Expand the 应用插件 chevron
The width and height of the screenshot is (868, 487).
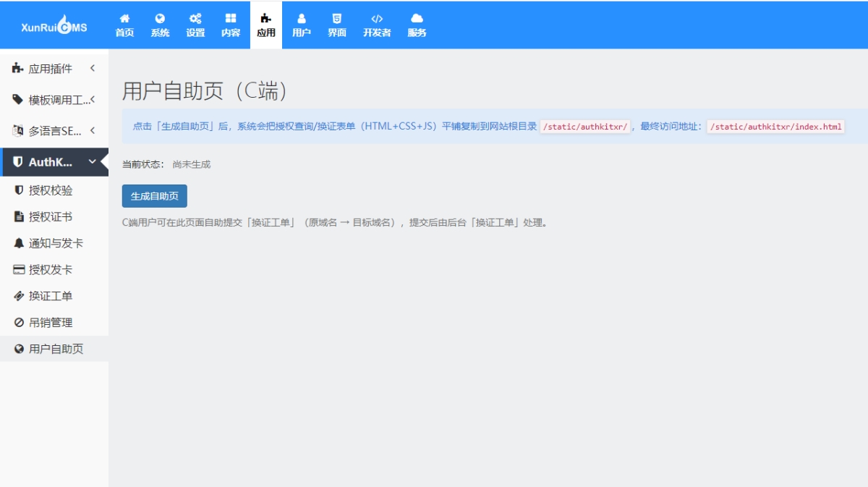[x=93, y=68]
